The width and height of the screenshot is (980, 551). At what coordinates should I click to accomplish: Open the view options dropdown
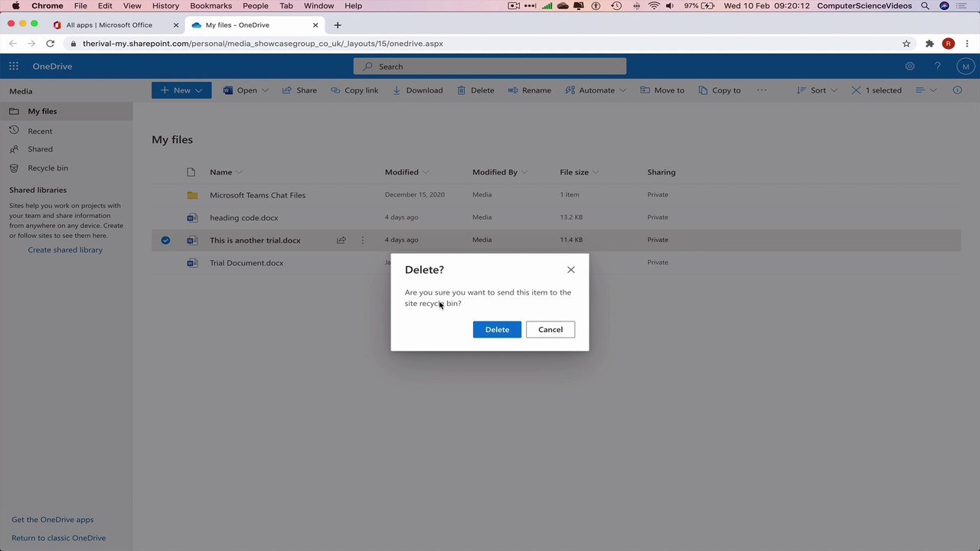coord(926,90)
